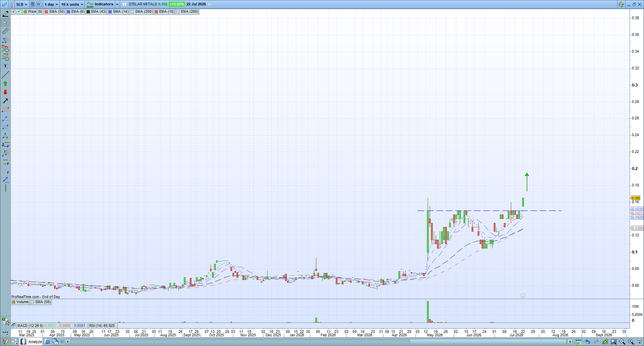This screenshot has height=346, width=644.
Task: Open the 10 k units dropdown
Action: pos(72,4)
